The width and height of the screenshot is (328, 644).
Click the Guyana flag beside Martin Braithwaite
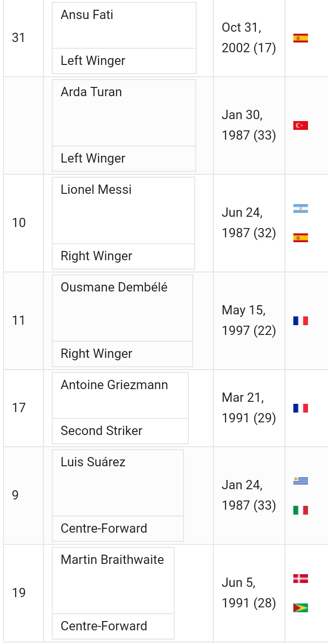[x=300, y=608]
